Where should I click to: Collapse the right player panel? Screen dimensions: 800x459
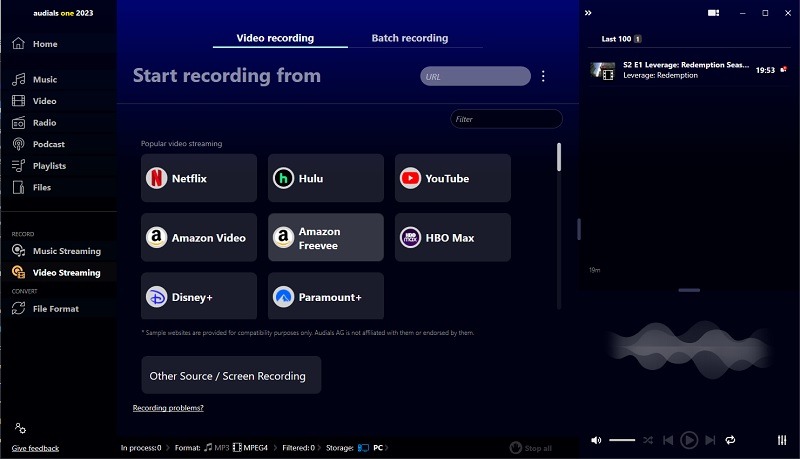588,13
